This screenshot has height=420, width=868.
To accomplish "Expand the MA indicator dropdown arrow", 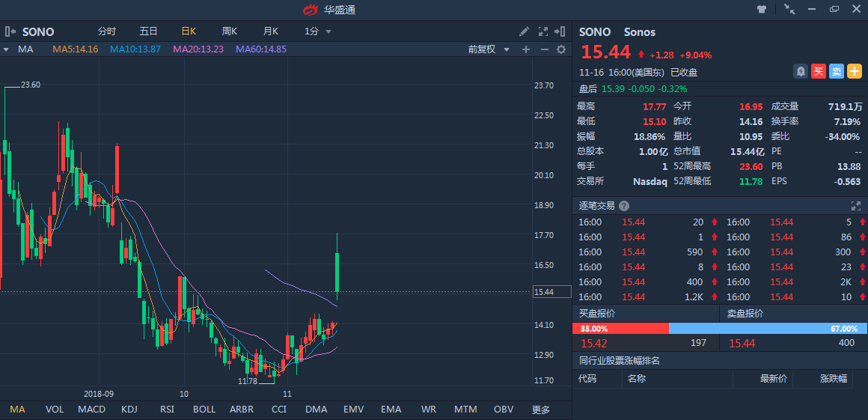I will pyautogui.click(x=6, y=49).
